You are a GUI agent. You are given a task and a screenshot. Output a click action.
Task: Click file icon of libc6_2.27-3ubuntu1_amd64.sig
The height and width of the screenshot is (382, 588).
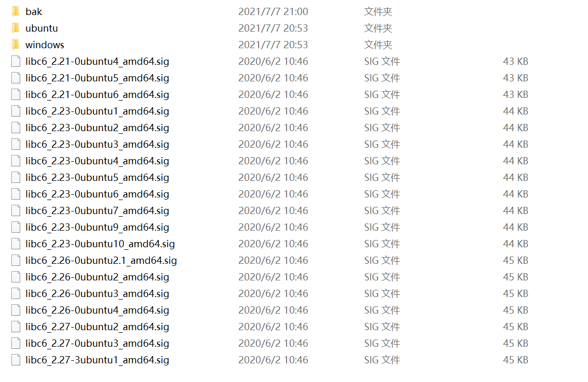click(x=16, y=360)
